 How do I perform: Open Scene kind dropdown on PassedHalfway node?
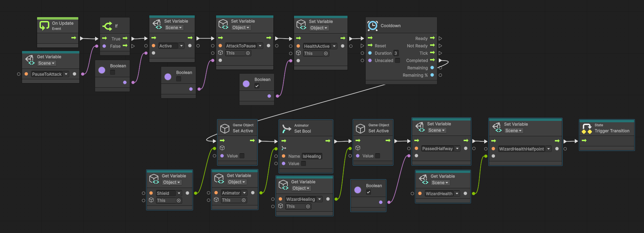coord(437,130)
